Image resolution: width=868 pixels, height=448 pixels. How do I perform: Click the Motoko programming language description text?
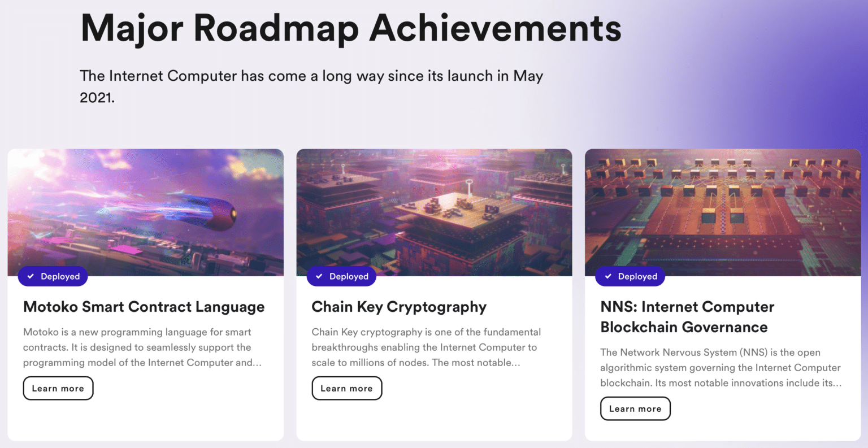141,347
